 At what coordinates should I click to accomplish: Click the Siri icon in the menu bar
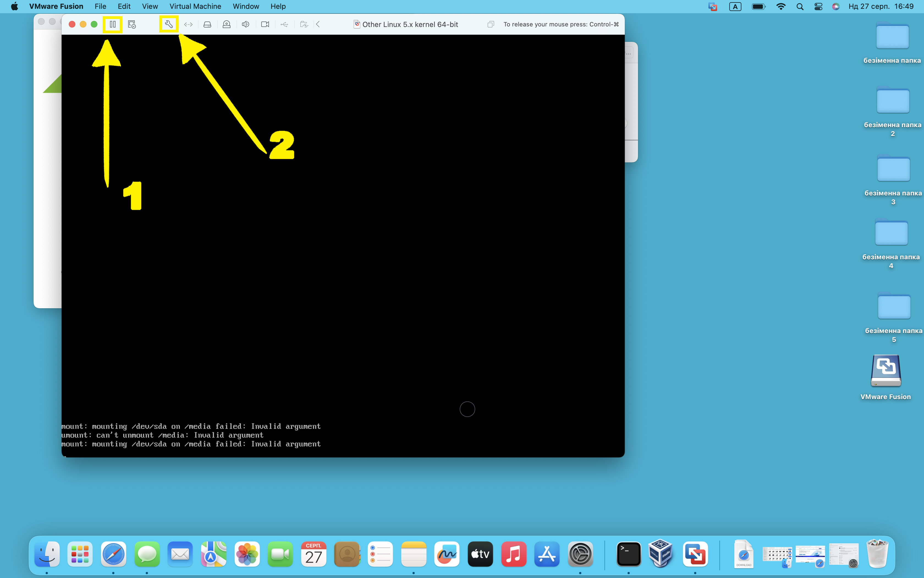(x=836, y=7)
